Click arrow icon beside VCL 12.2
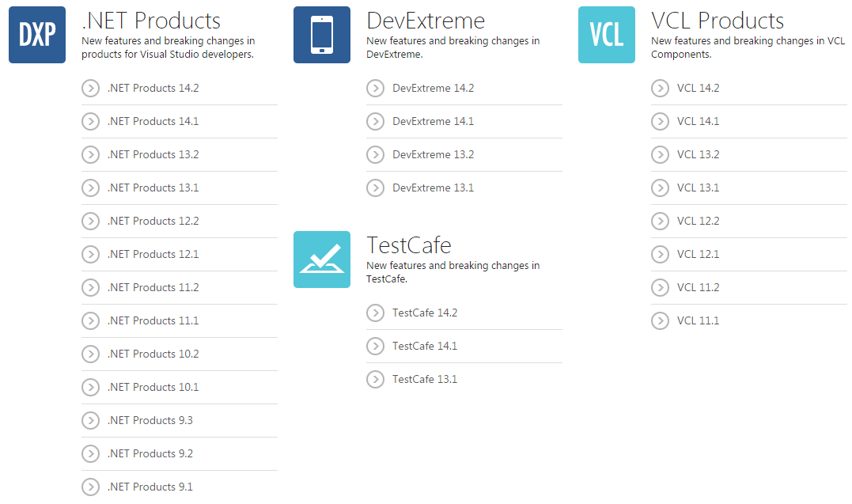The height and width of the screenshot is (504, 852). (660, 221)
